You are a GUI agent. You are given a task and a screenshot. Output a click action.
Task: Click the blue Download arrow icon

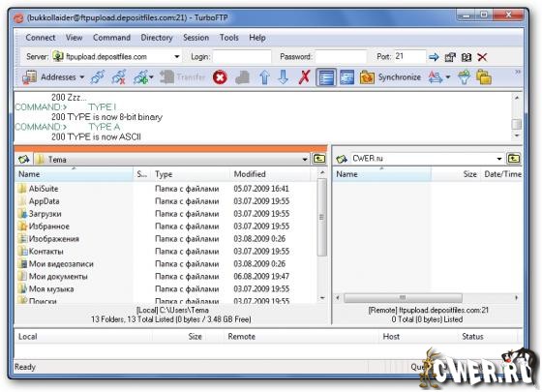[284, 77]
